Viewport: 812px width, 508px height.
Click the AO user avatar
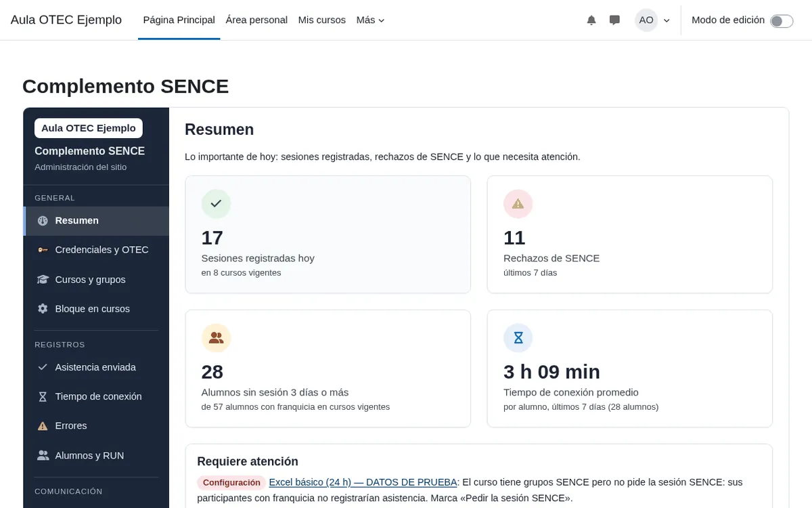tap(646, 20)
